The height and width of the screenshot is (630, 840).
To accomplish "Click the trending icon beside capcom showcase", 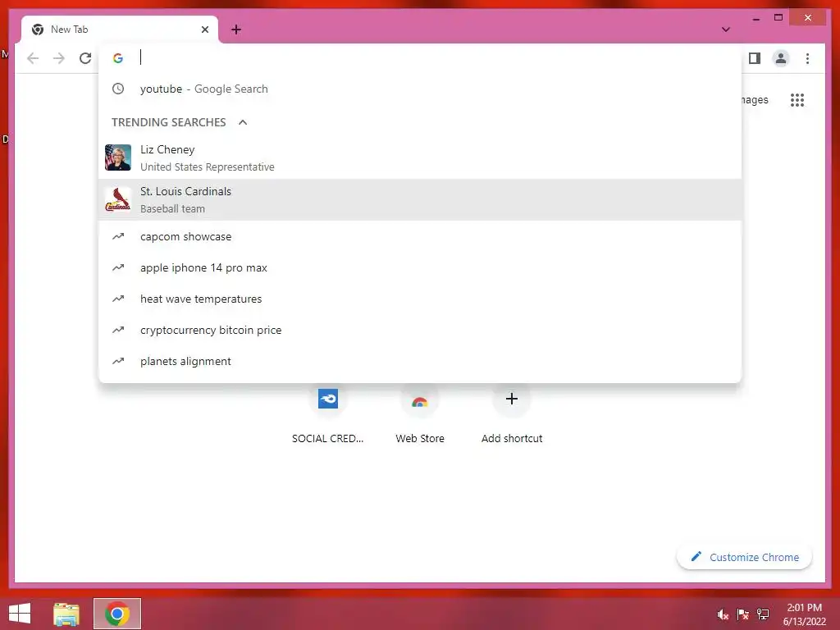I will pos(118,236).
